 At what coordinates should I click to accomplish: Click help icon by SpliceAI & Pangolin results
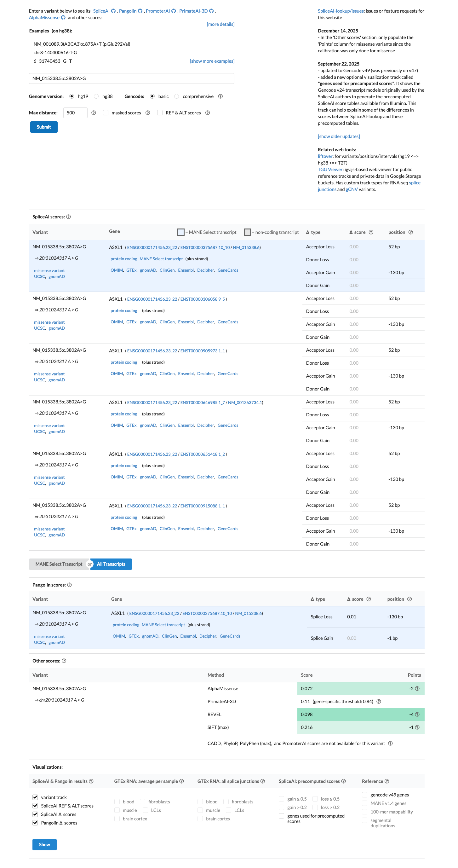coord(91,781)
